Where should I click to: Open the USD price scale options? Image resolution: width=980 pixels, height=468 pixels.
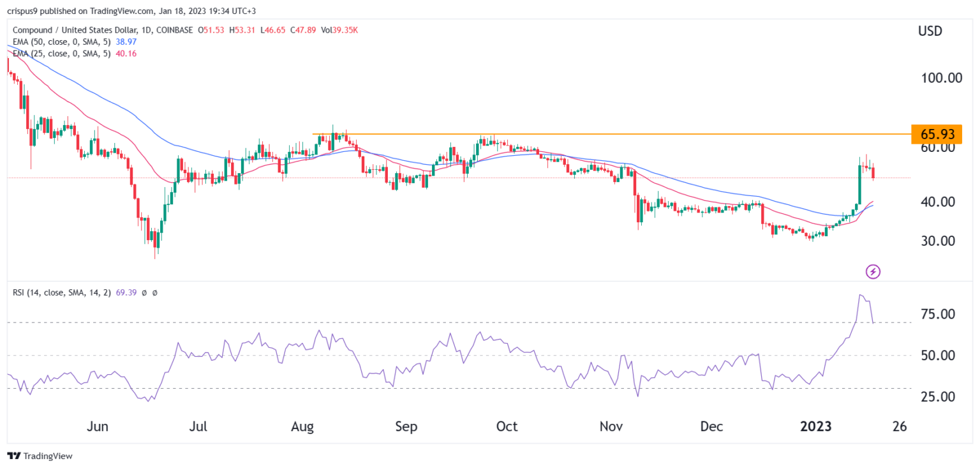click(x=931, y=30)
